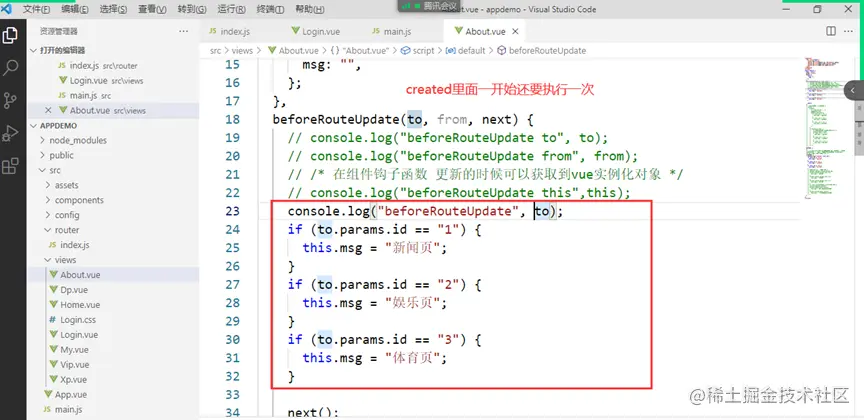Open index.js under router folder

point(75,245)
